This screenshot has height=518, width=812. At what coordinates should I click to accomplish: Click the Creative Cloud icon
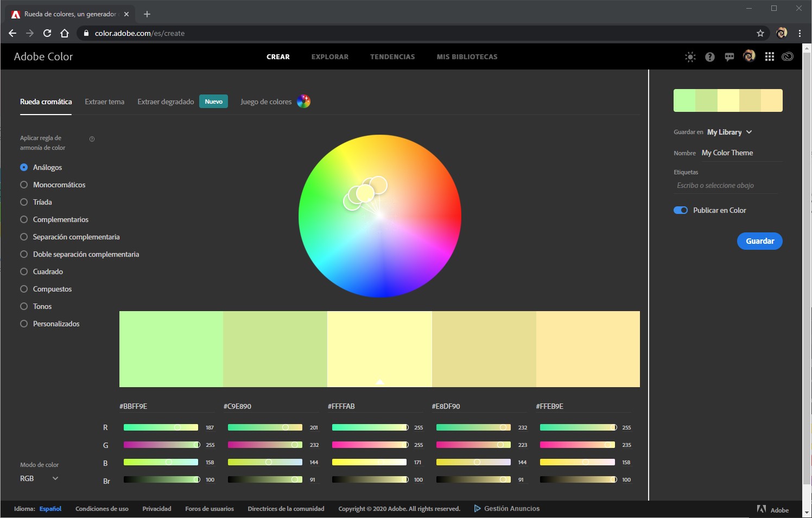pyautogui.click(x=788, y=56)
